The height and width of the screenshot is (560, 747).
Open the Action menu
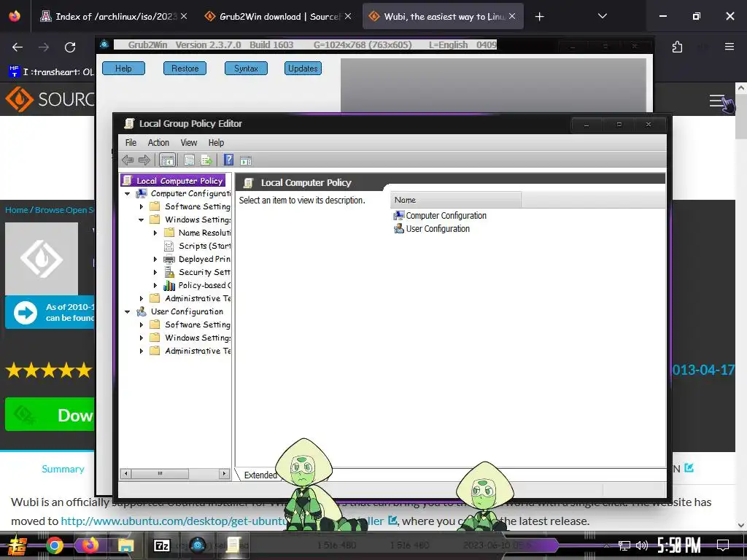[158, 142]
